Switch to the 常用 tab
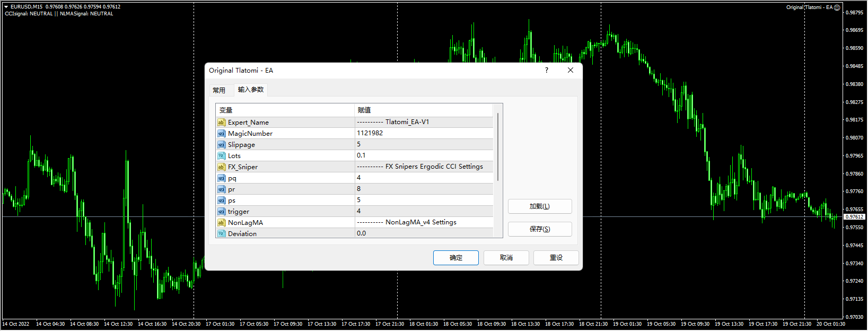 (x=219, y=90)
